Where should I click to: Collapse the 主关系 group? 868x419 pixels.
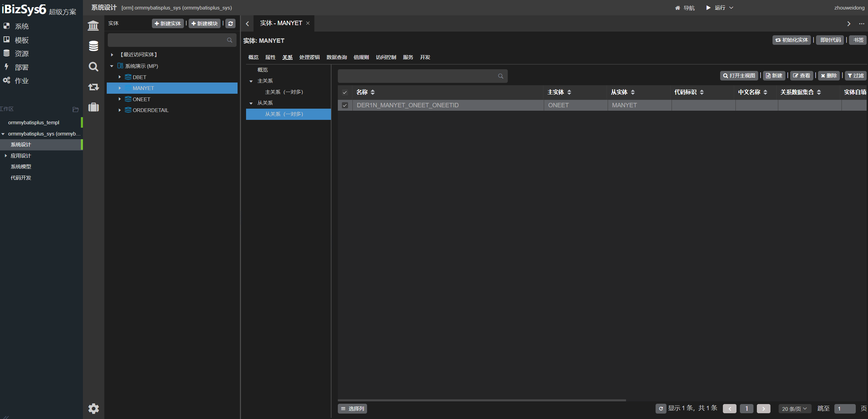point(251,81)
